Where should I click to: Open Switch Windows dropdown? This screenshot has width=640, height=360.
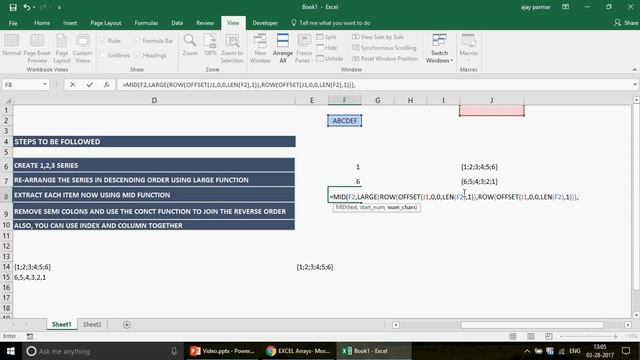439,49
